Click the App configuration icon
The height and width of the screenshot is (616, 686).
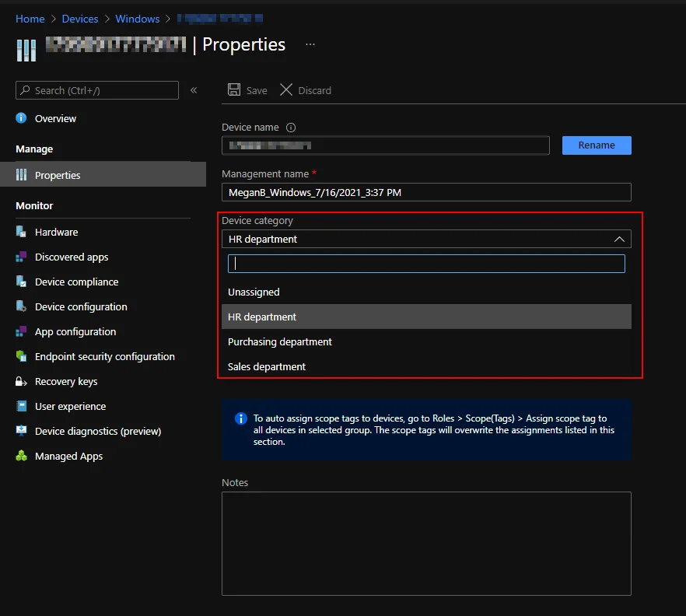pyautogui.click(x=21, y=331)
